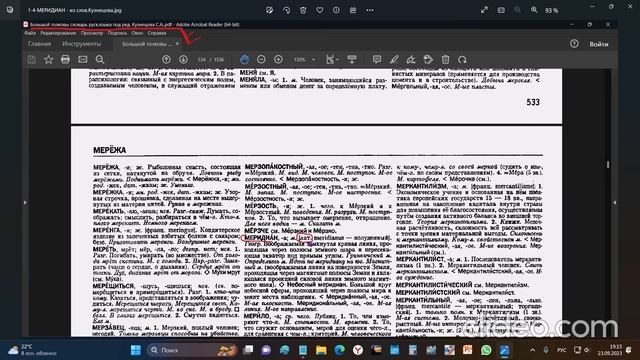Click the star bookmark icon in Acrobat
The width and height of the screenshot is (640, 360).
49,60
